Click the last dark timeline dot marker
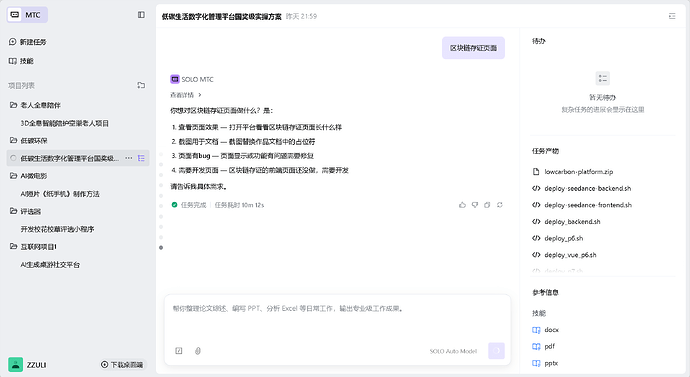 (x=161, y=248)
